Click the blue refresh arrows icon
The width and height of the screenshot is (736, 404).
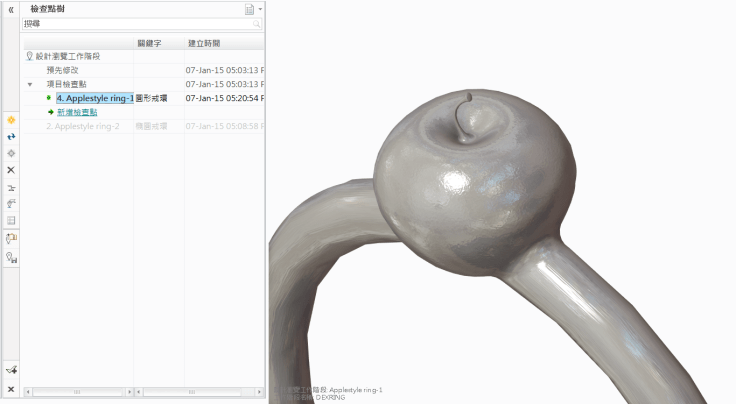(11, 136)
